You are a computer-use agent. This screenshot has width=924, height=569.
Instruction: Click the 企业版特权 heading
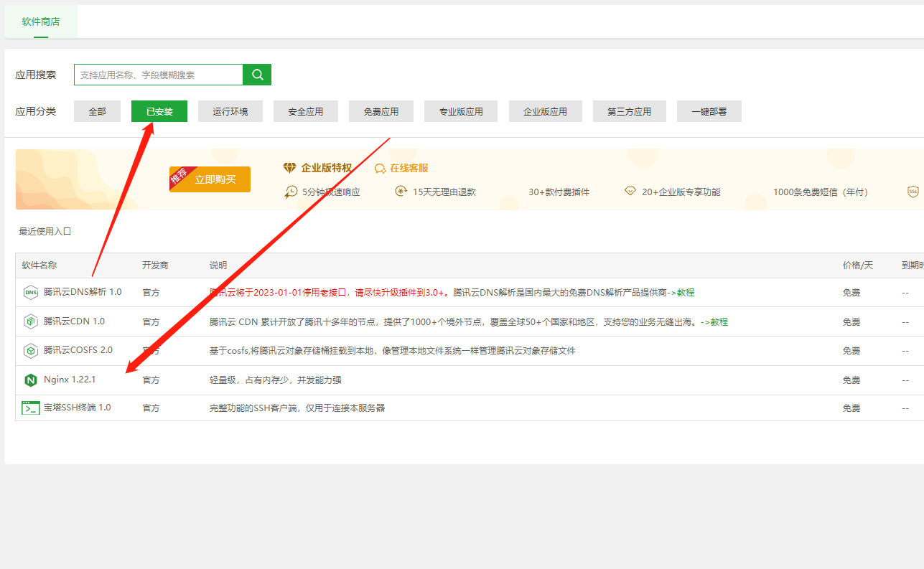(327, 168)
